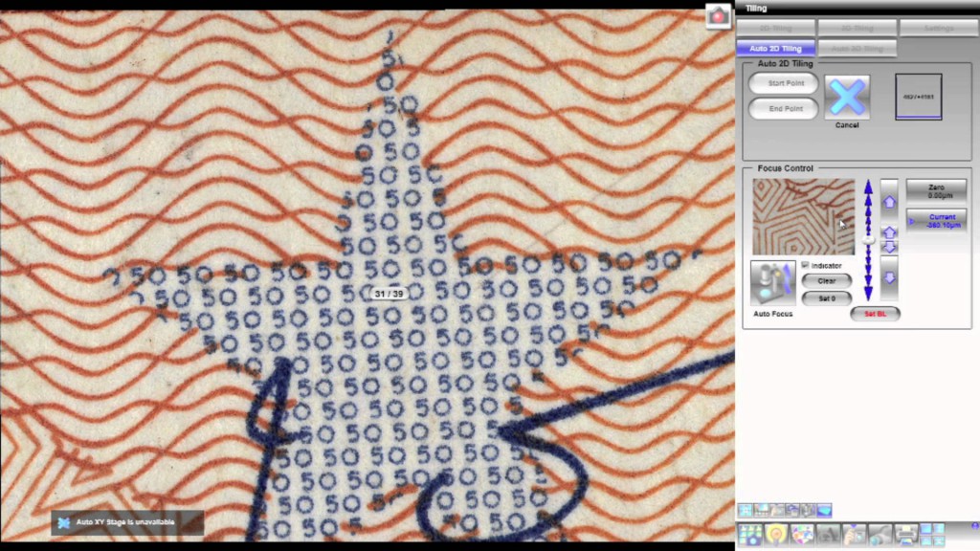Open the Settings tab in Tiling panel
Screen dimensions: 980x551
[939, 28]
